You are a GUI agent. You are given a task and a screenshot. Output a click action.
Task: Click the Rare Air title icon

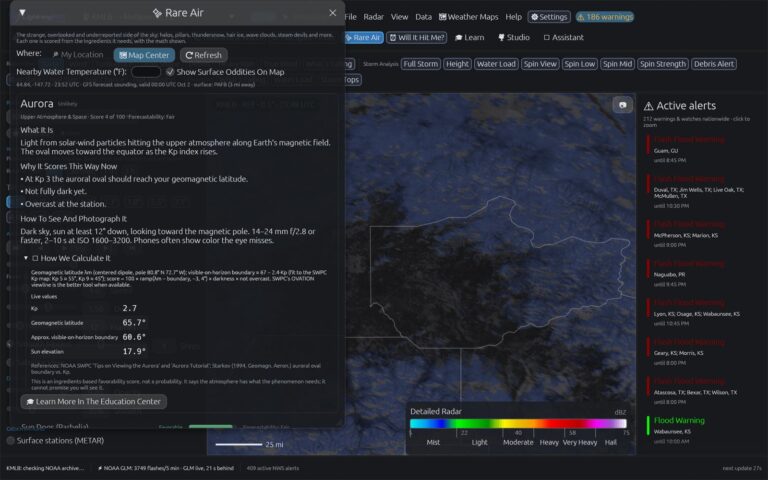[x=157, y=13]
